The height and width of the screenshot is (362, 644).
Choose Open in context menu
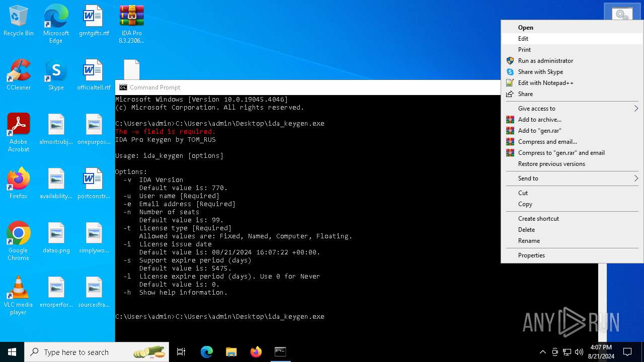(572, 28)
